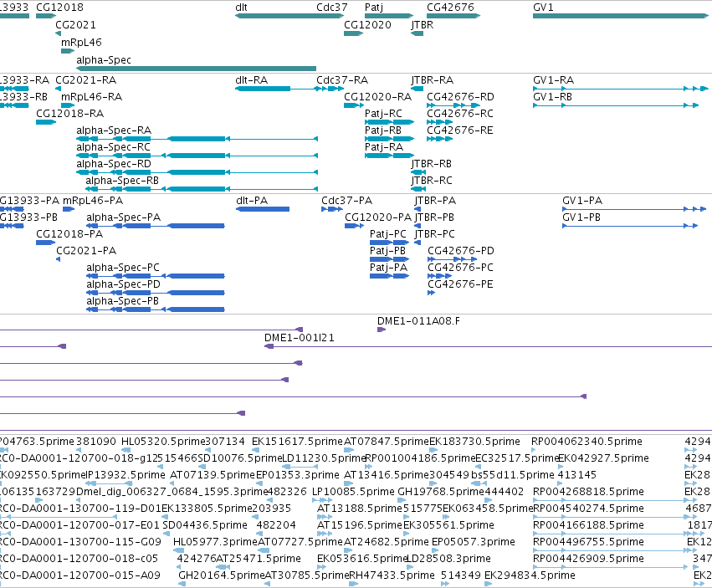Select the CG42676-PD protein label
Image resolution: width=712 pixels, height=588 pixels.
pos(461,251)
